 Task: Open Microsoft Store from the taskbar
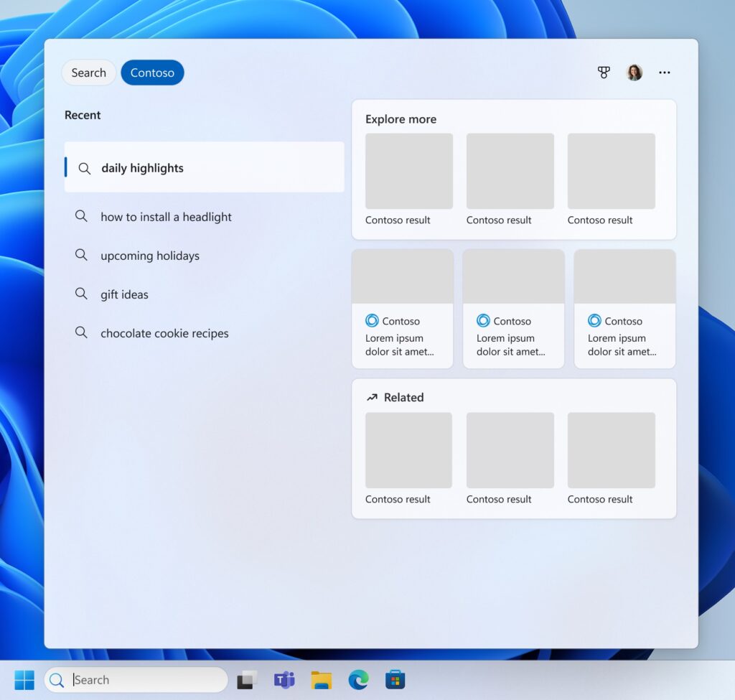[x=395, y=679]
